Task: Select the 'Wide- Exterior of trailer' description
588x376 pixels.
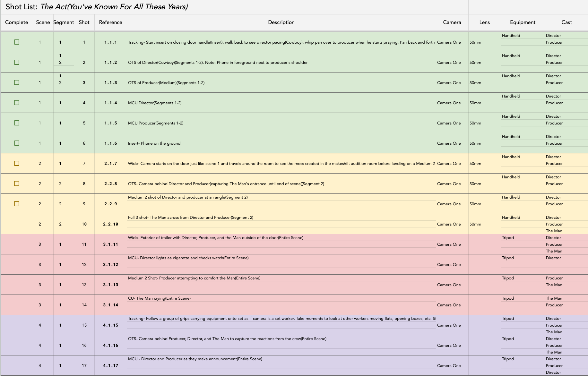Action: 281,237
